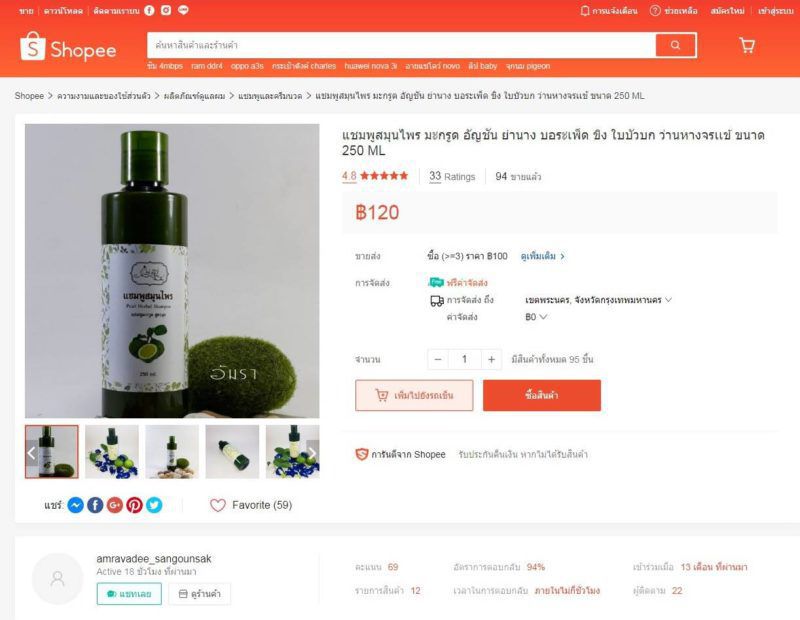Click the red ซื้อสินค้า buy button

pyautogui.click(x=542, y=395)
